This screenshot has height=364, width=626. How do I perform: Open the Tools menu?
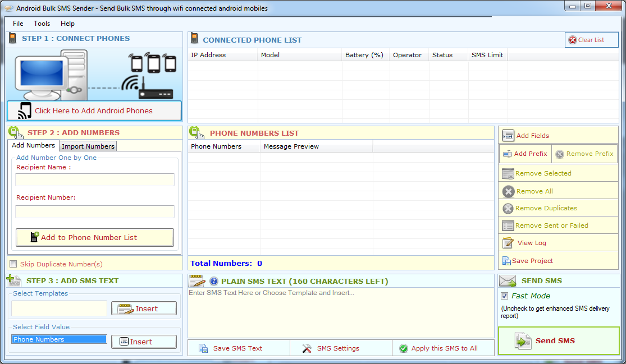pos(42,24)
